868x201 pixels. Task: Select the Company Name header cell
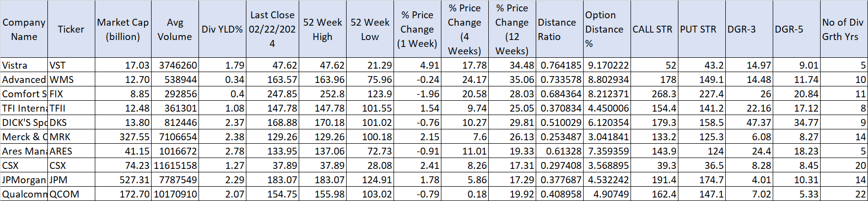[24, 29]
